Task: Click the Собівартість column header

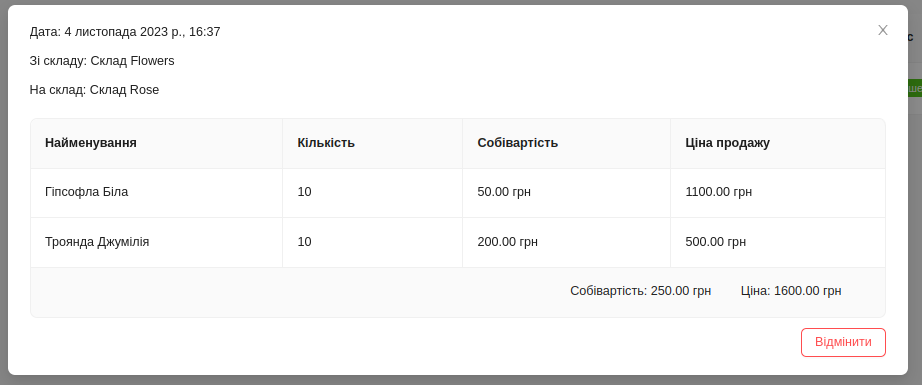Action: (x=517, y=143)
